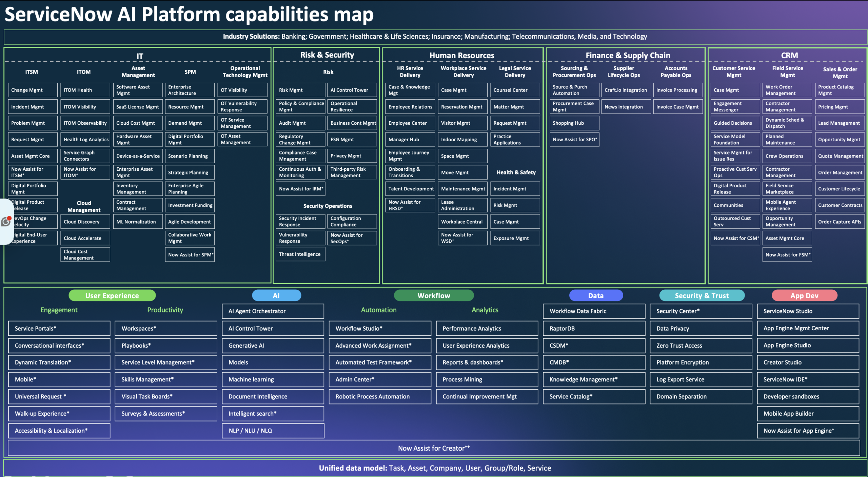Click the Now Assist for Creator bar
This screenshot has height=477, width=868.
point(433,448)
